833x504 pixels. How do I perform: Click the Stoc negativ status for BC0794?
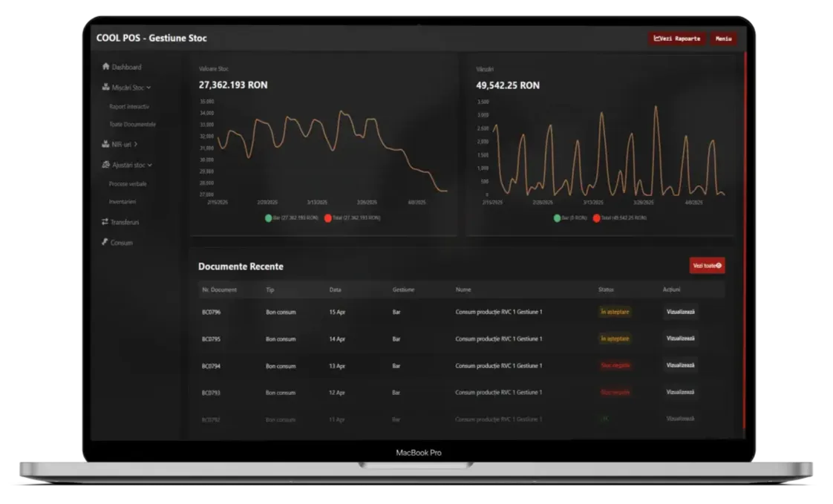click(615, 365)
